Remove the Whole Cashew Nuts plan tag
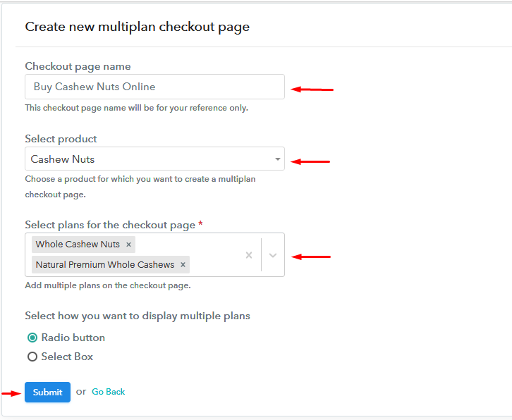Image resolution: width=512 pixels, height=420 pixels. pyautogui.click(x=128, y=245)
